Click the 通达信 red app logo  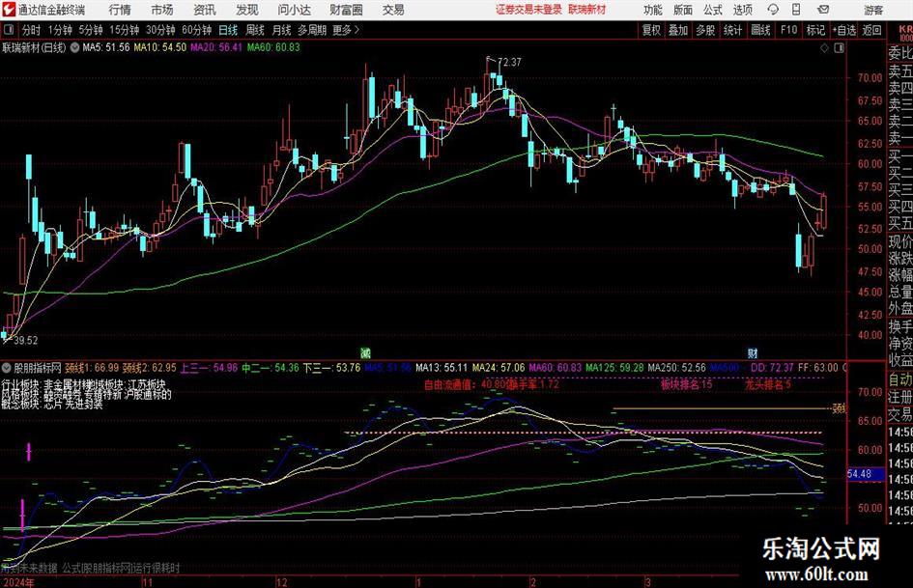click(x=9, y=10)
